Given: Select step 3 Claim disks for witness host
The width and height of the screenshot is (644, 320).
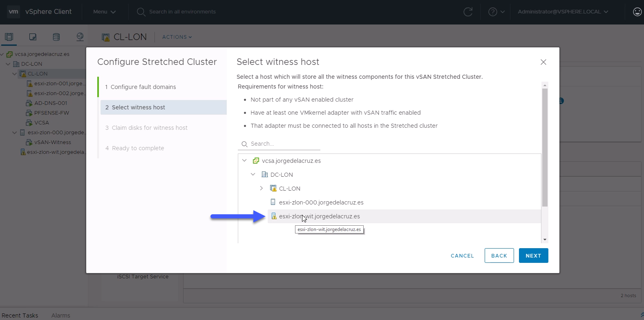Looking at the screenshot, I should pos(163,128).
